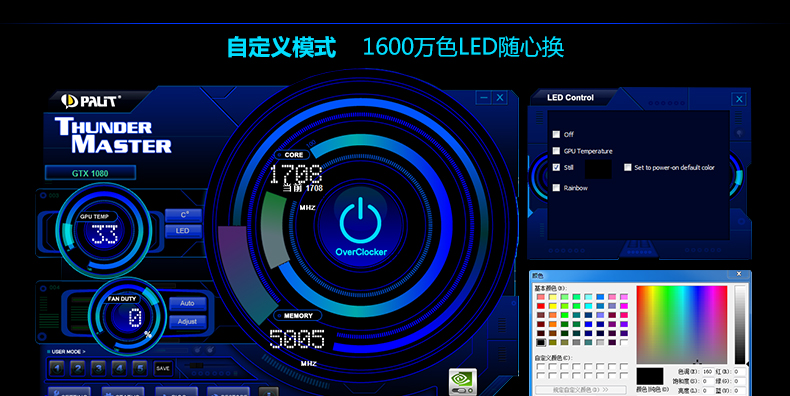
Task: Expand the USER MODE section
Action: (67, 352)
